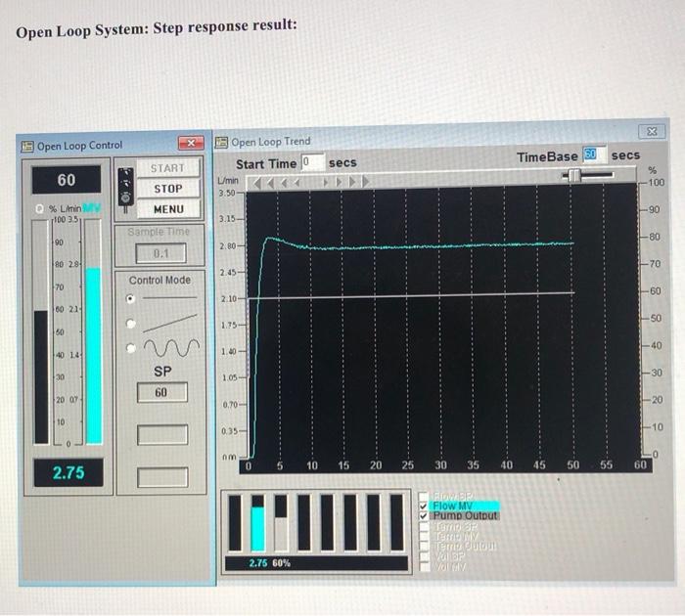This screenshot has width=685, height=616.
Task: Enable the Temp Output trace checkbox
Action: click(424, 547)
